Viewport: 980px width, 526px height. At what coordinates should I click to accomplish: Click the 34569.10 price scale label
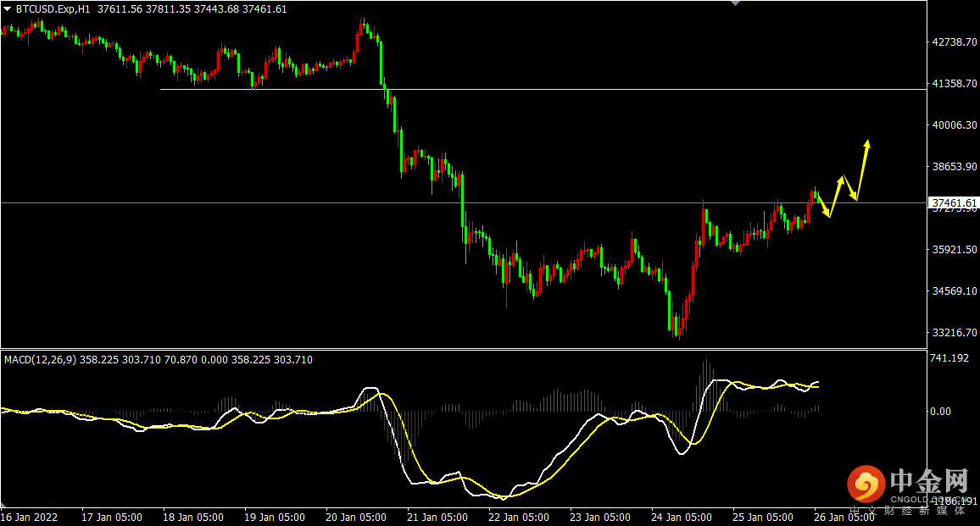955,291
